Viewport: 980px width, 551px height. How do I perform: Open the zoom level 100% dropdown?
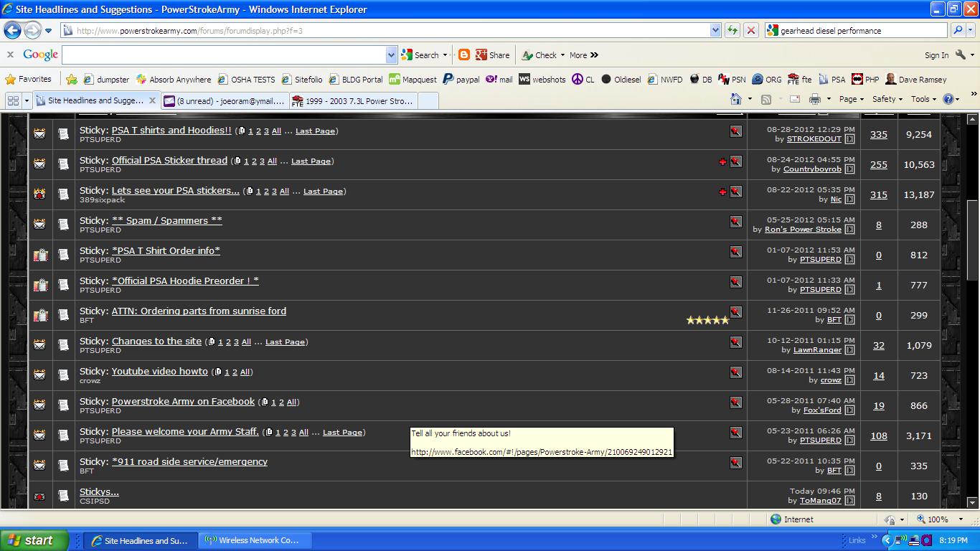coord(962,519)
